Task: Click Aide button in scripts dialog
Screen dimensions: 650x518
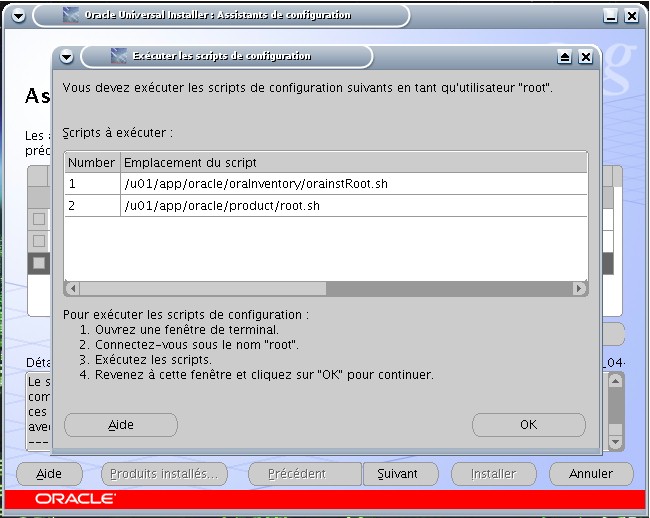Action: [121, 425]
